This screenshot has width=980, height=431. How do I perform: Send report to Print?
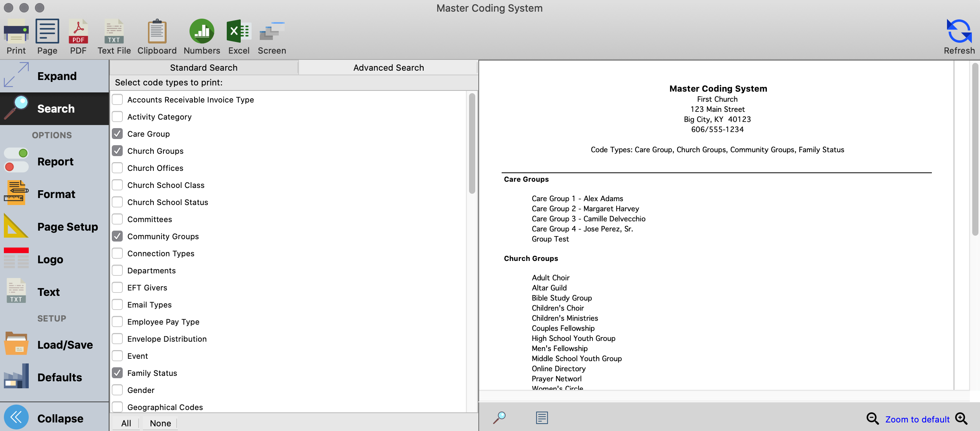[16, 36]
